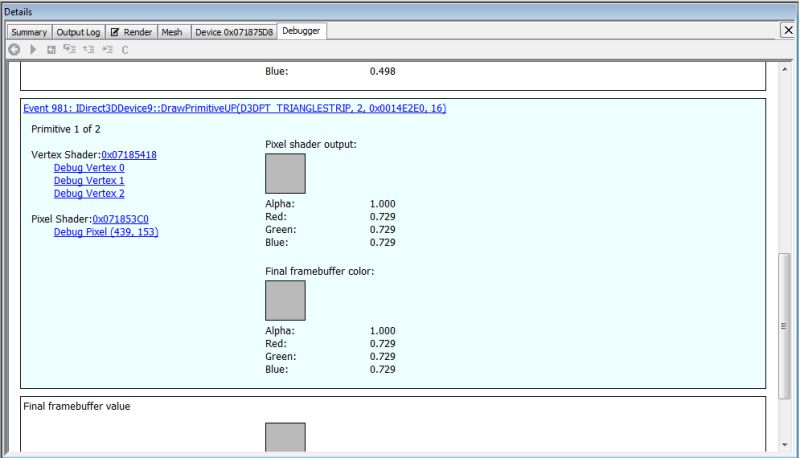Click the Blue value 0.498 at top
Viewport: 800px width, 458px height.
(383, 71)
